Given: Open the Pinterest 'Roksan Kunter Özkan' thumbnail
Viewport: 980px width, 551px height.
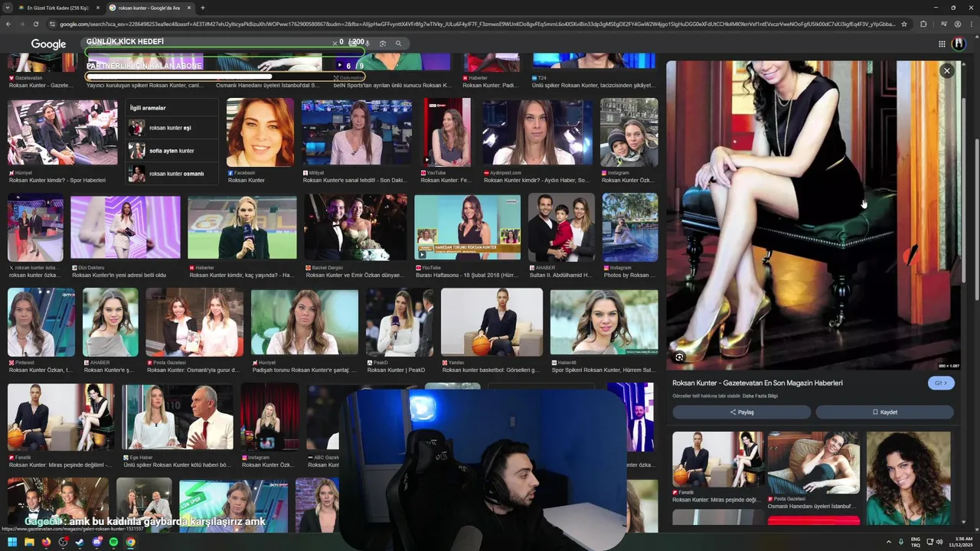Looking at the screenshot, I should tap(41, 321).
